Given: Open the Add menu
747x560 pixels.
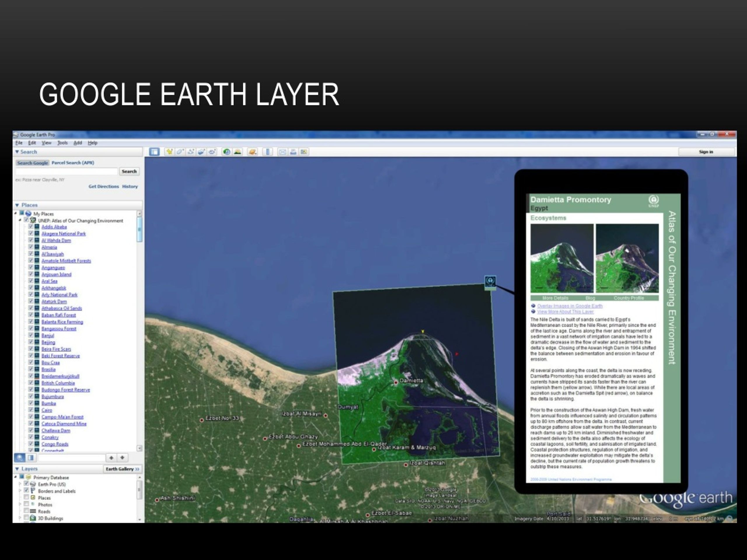Looking at the screenshot, I should (x=78, y=143).
